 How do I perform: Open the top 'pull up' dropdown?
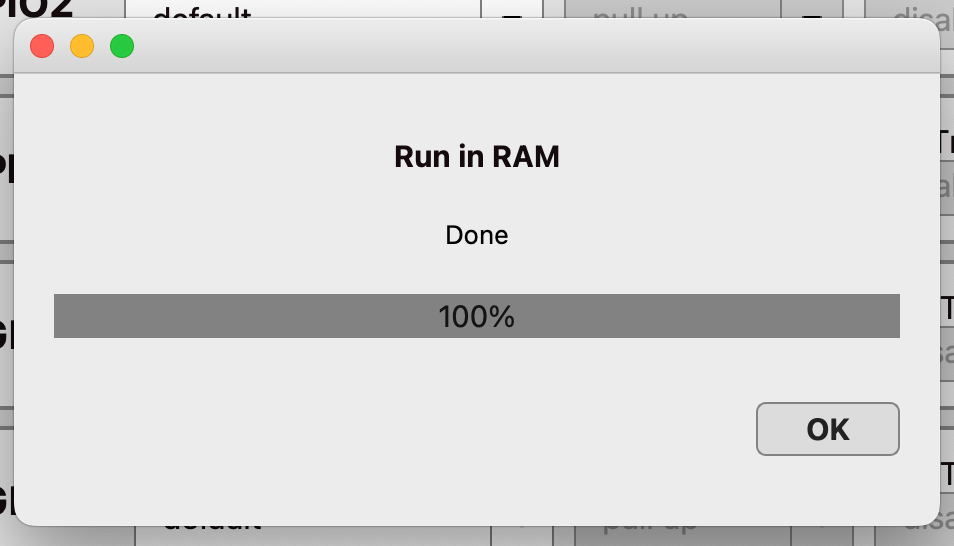point(670,11)
